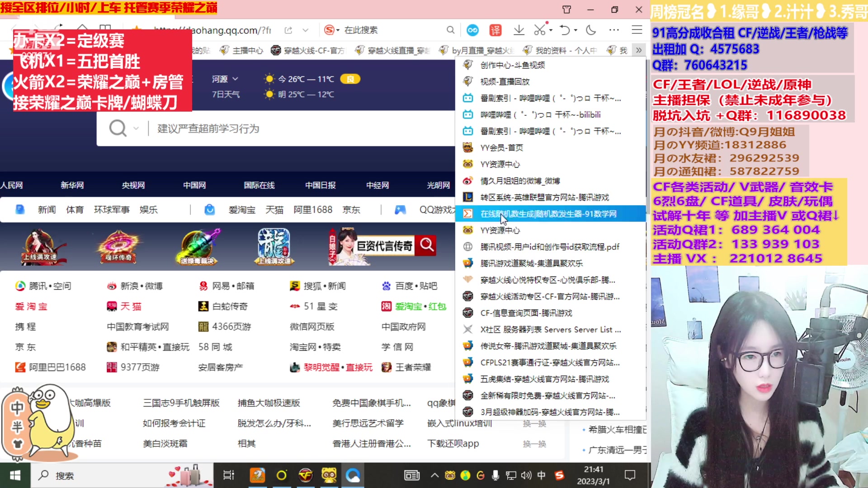Open the 我的资料 bookmark bar item

[x=561, y=51]
